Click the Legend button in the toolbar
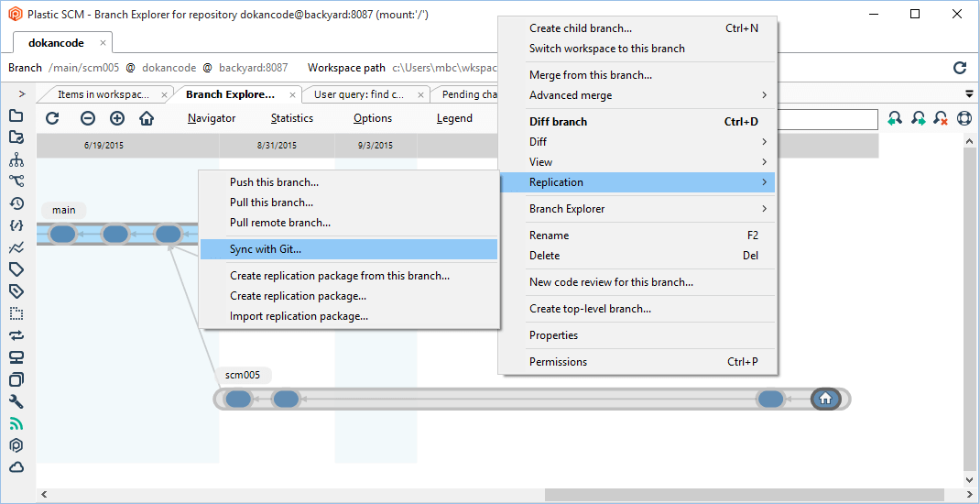This screenshot has height=504, width=980. coord(454,118)
